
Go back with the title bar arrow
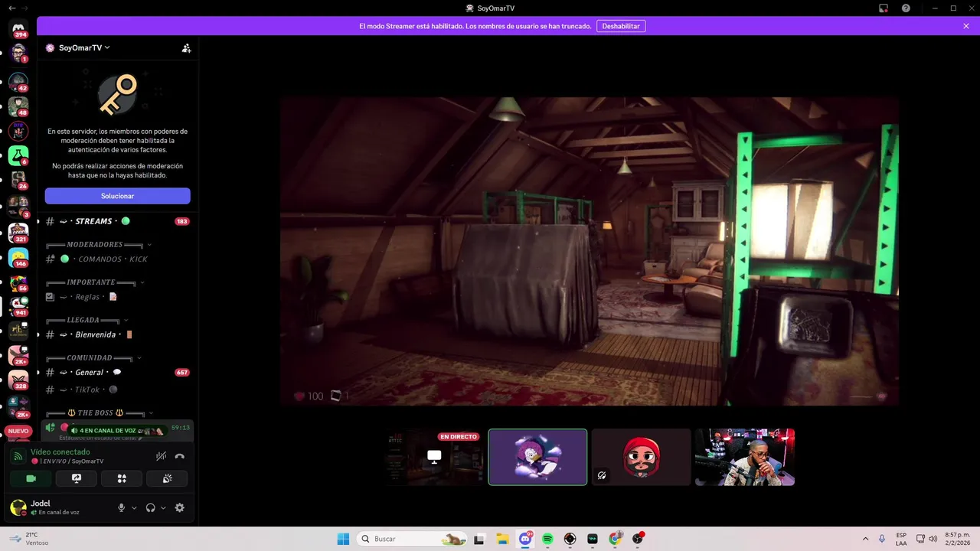pyautogui.click(x=11, y=8)
